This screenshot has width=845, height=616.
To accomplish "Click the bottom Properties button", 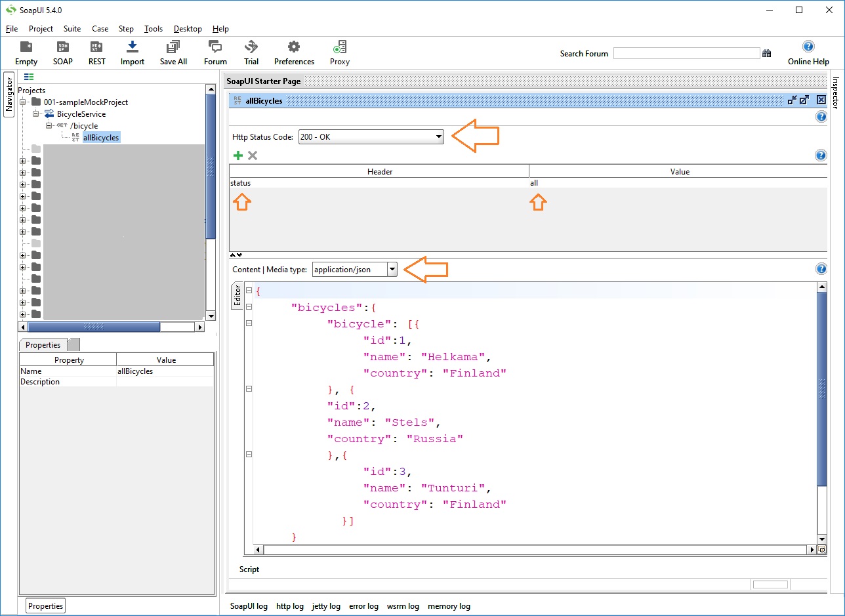I will (x=46, y=606).
